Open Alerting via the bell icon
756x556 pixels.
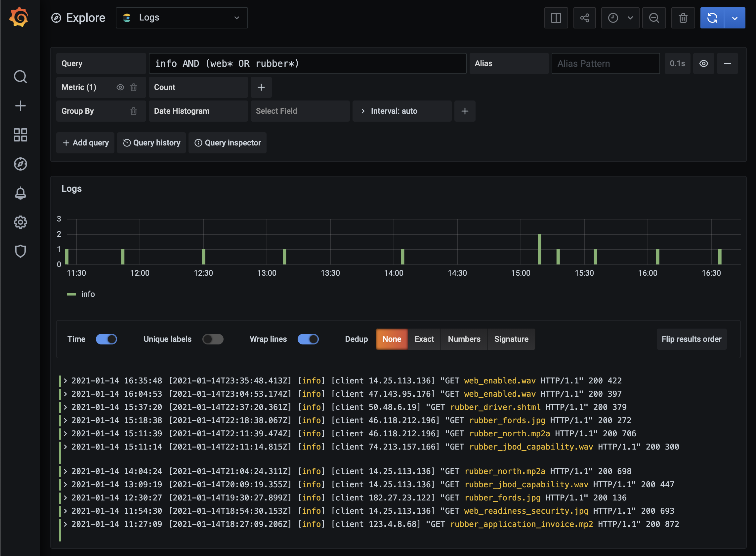pyautogui.click(x=21, y=193)
